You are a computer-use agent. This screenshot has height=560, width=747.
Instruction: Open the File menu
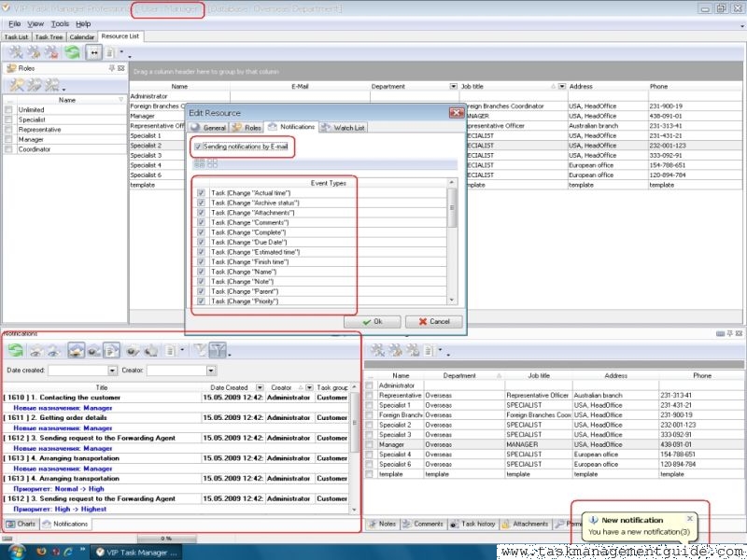point(14,24)
